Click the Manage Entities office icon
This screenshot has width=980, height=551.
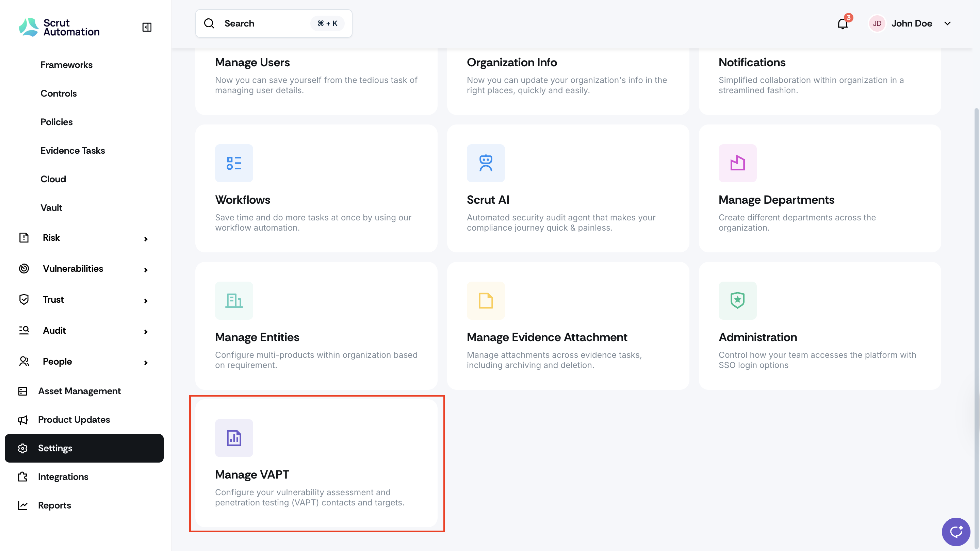(234, 300)
